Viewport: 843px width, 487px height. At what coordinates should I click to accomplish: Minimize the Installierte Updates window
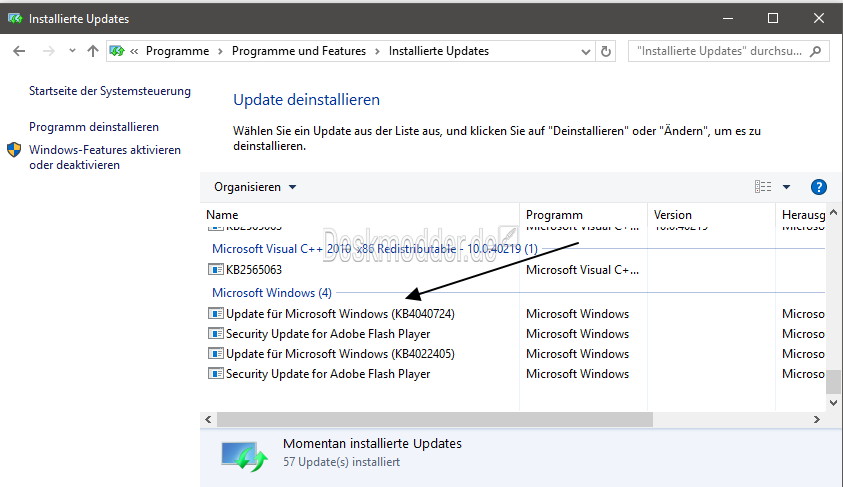[x=728, y=18]
